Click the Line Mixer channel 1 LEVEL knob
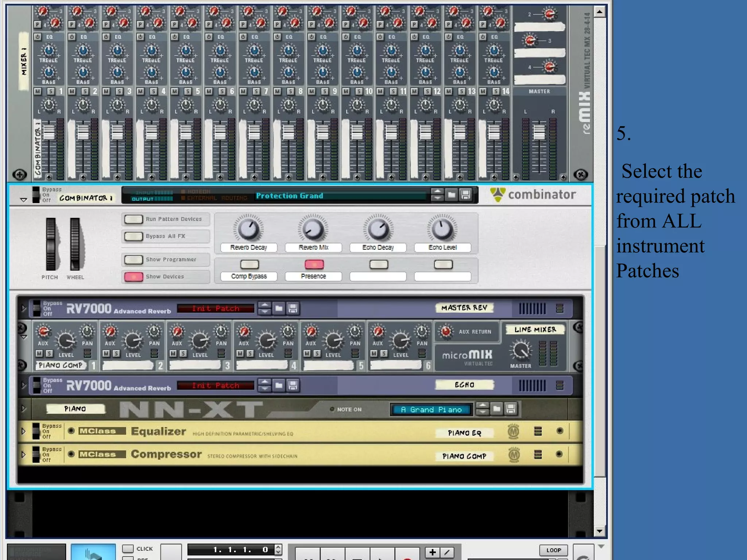The width and height of the screenshot is (747, 560). (66, 340)
